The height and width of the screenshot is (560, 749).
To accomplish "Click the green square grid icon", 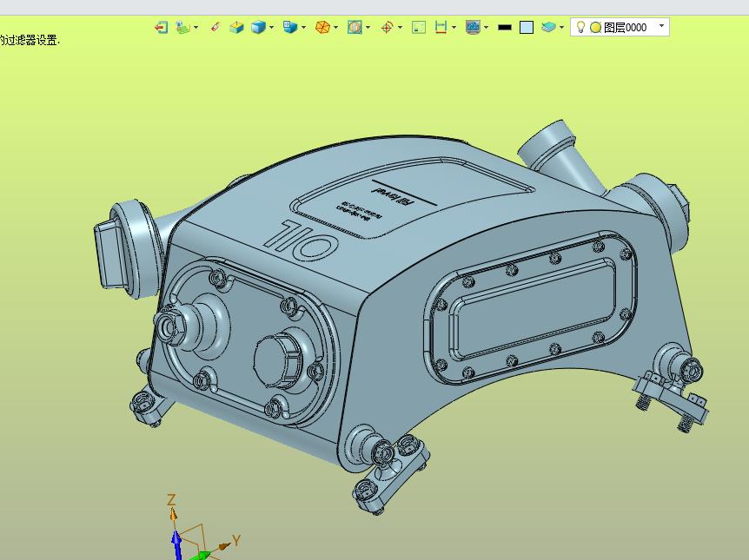I will pos(419,27).
